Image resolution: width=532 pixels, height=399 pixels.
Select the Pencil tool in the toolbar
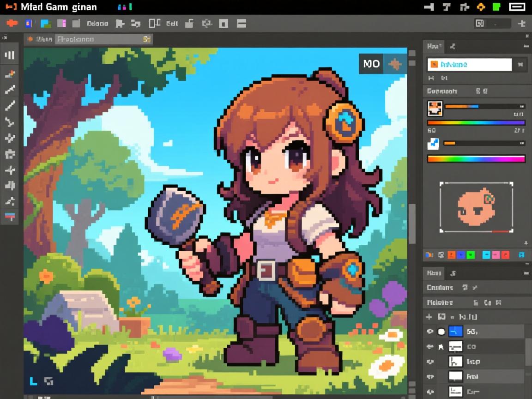tap(9, 89)
